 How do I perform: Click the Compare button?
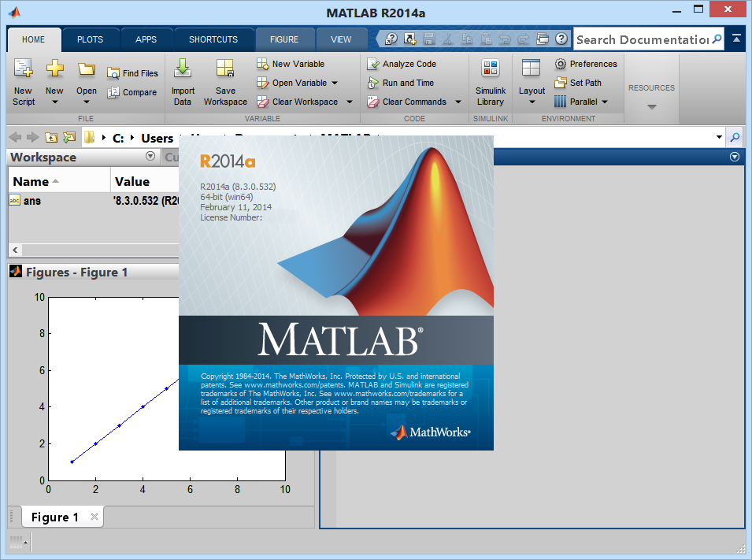(132, 92)
